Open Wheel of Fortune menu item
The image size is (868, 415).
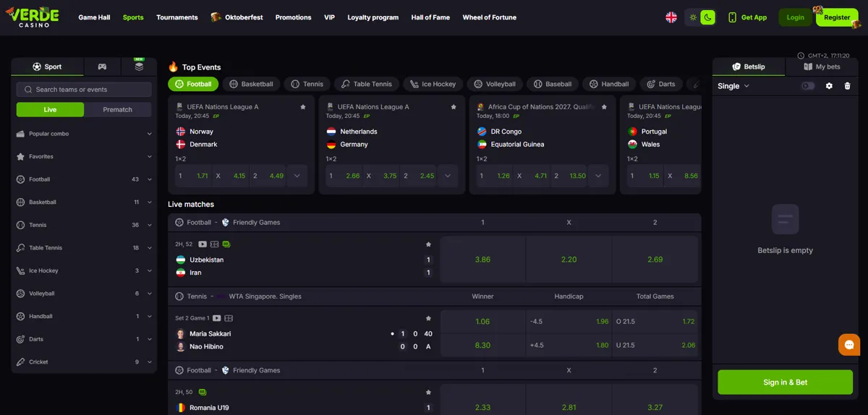[x=490, y=17]
